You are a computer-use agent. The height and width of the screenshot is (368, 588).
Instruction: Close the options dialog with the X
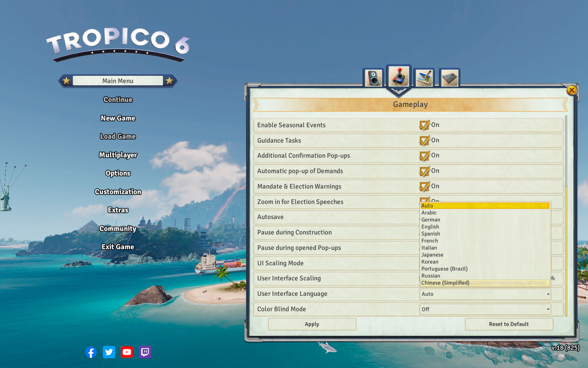[x=572, y=90]
